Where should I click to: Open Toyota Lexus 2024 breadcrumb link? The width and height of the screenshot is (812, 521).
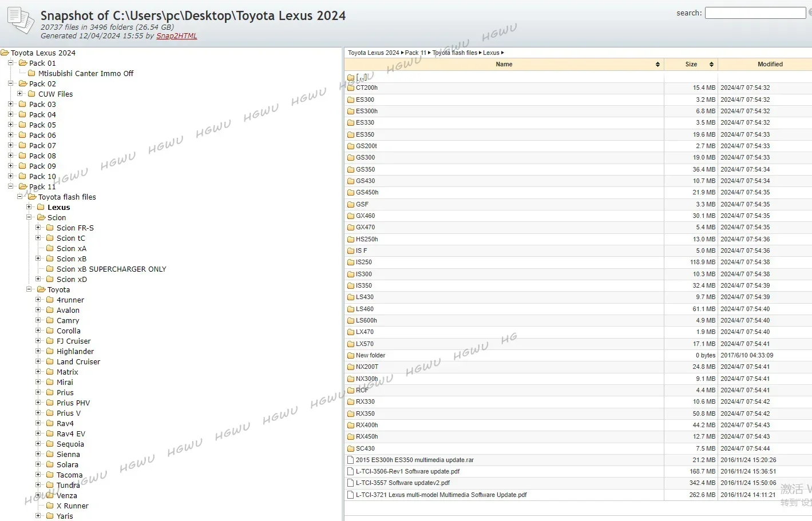point(374,53)
